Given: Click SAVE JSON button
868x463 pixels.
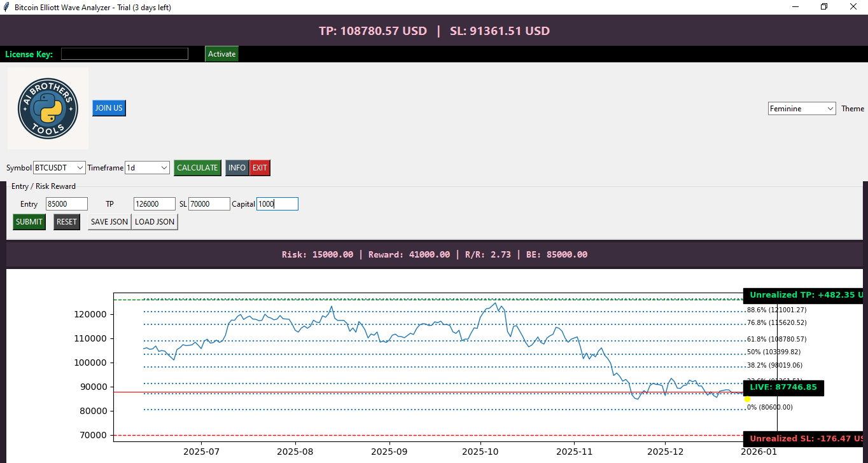Looking at the screenshot, I should click(x=109, y=222).
